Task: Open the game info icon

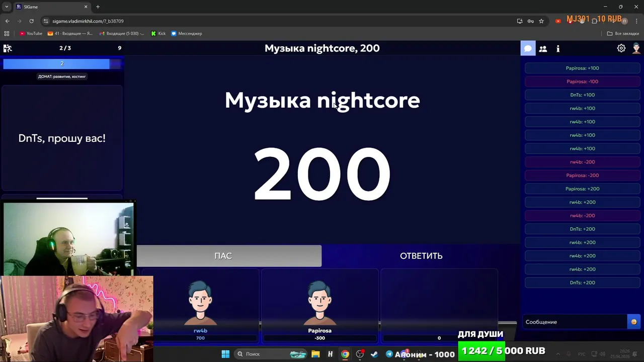Action: [x=558, y=49]
